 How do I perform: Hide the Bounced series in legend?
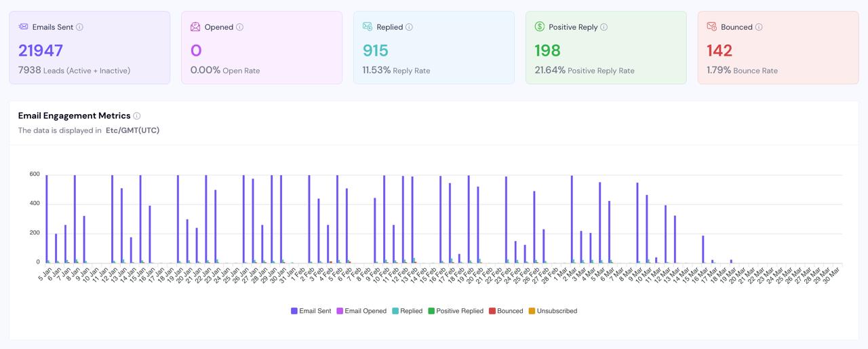pyautogui.click(x=506, y=311)
